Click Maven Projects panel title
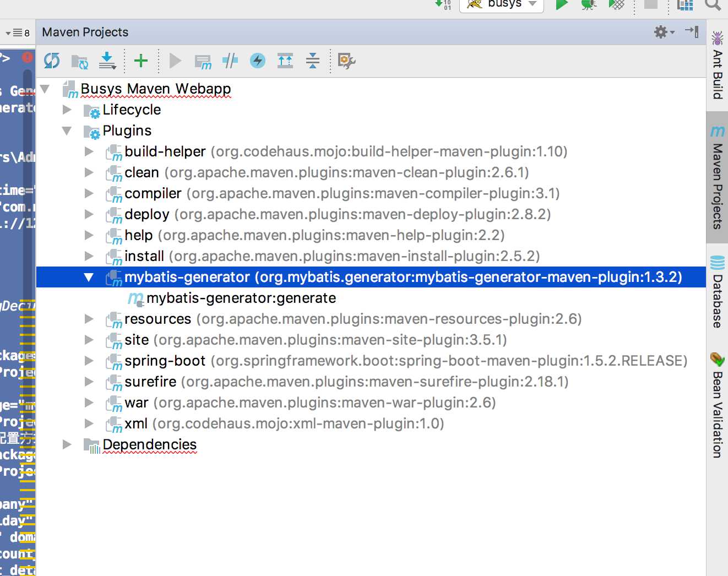The height and width of the screenshot is (576, 728). 85,32
